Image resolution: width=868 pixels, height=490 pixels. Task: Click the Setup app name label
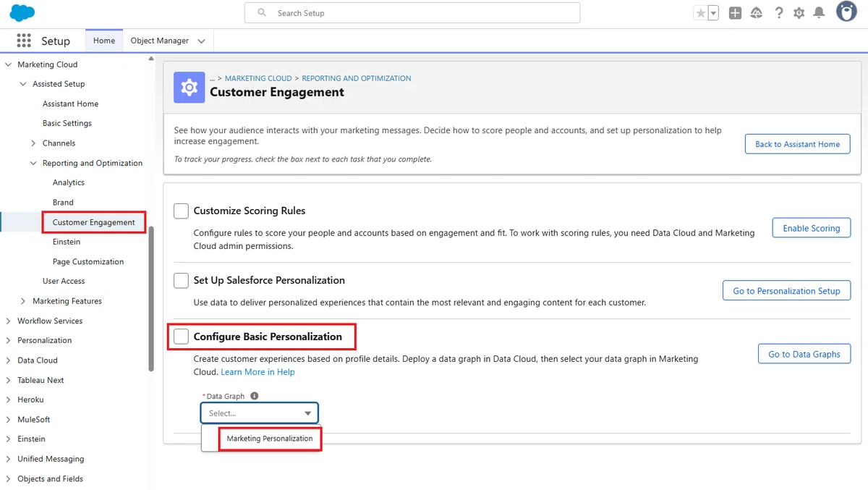[56, 41]
